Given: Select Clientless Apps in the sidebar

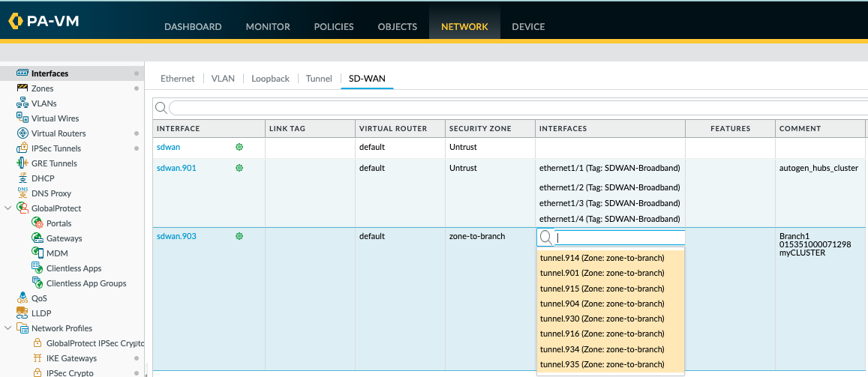Looking at the screenshot, I should [74, 268].
